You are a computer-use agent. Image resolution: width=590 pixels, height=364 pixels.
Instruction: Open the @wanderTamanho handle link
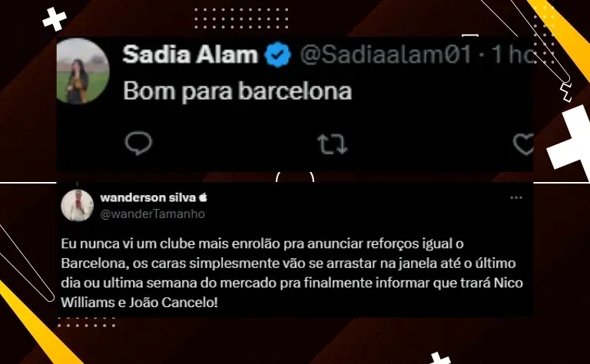point(152,214)
